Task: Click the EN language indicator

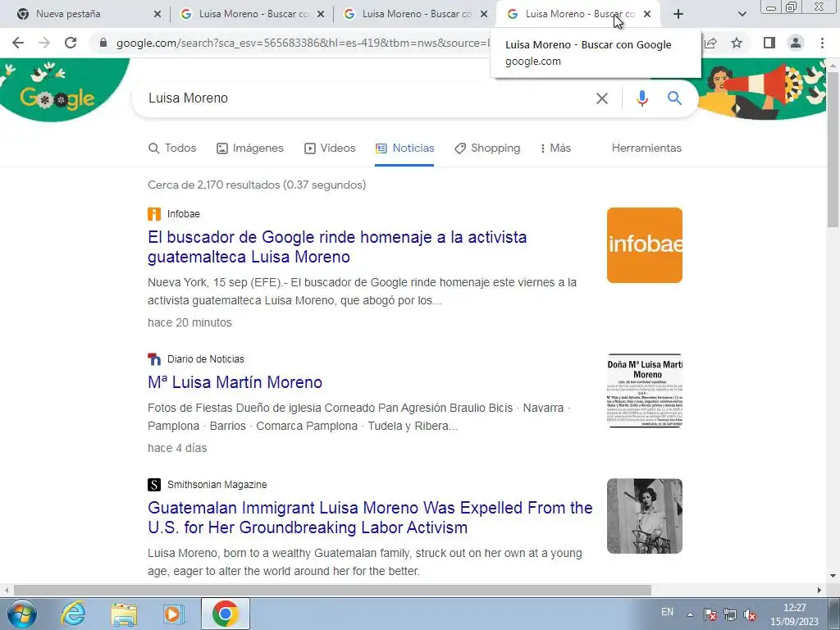Action: coord(667,612)
